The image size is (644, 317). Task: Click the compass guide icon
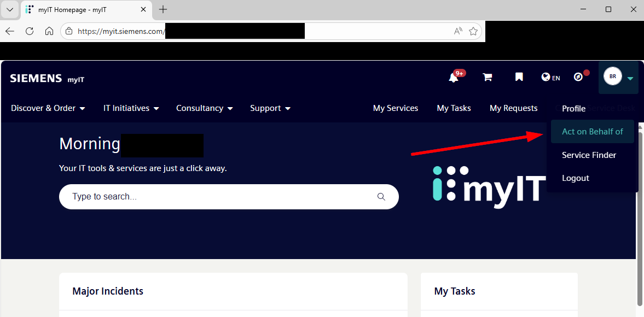tap(578, 77)
